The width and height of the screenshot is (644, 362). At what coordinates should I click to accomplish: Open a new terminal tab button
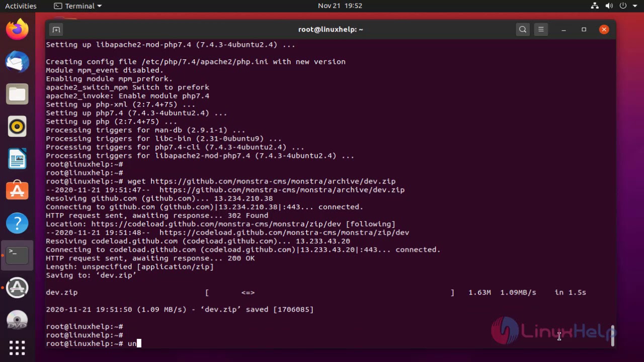tap(56, 30)
